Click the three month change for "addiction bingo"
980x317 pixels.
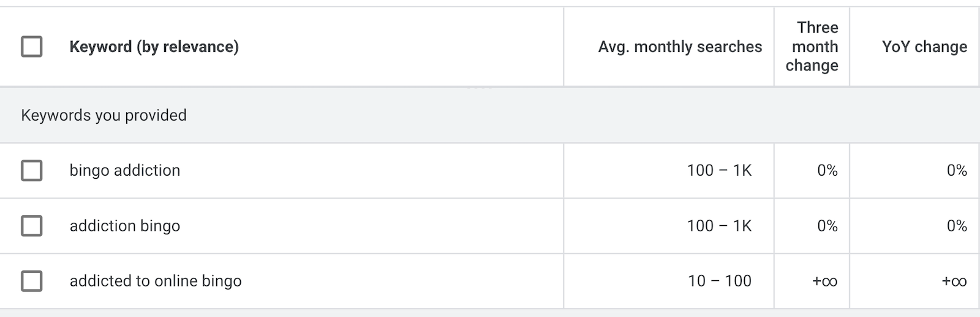(827, 226)
